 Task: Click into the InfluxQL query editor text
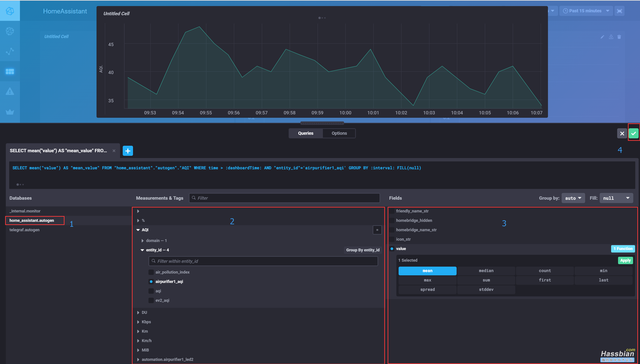[217, 168]
